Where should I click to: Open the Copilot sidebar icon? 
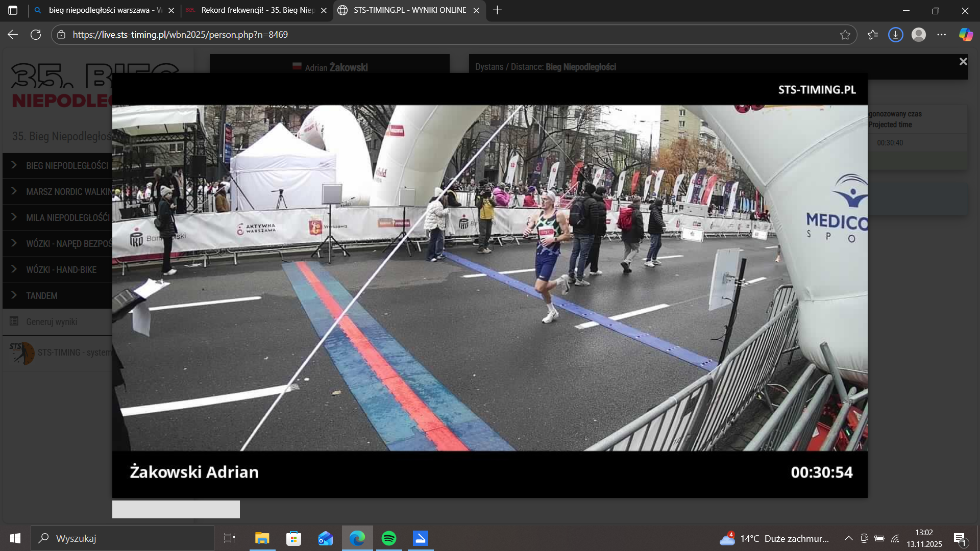[x=966, y=35]
